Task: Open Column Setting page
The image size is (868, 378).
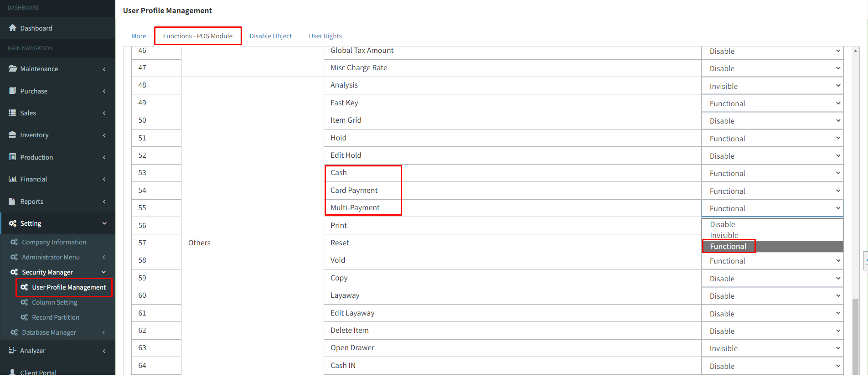Action: pyautogui.click(x=54, y=302)
